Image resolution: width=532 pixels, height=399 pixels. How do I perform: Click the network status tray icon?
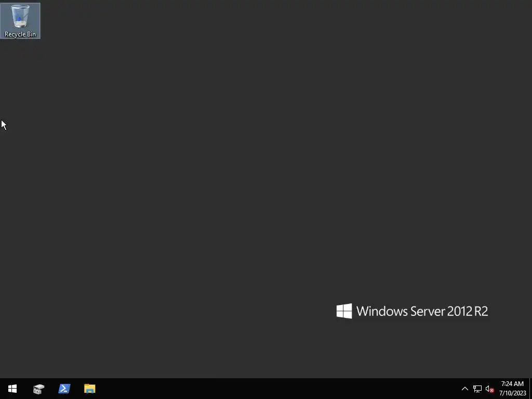click(x=477, y=389)
